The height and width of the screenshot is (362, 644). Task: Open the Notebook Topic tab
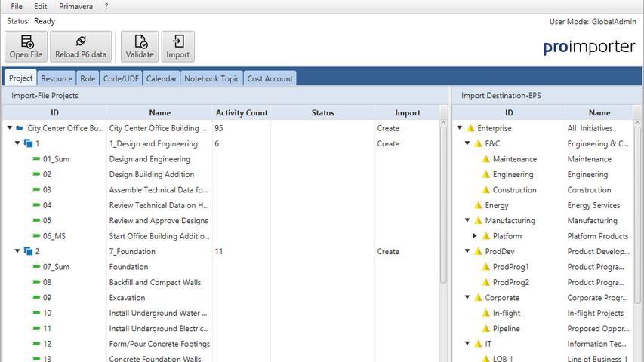[x=211, y=78]
